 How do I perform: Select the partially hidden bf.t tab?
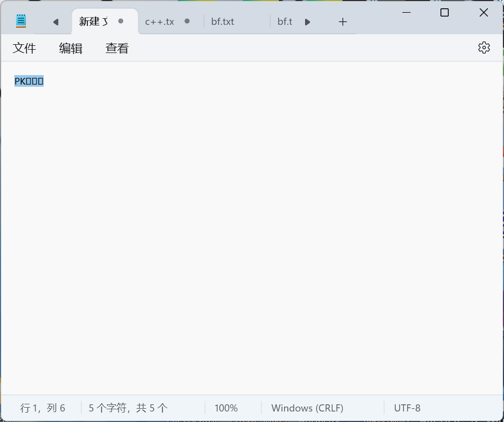coord(285,22)
